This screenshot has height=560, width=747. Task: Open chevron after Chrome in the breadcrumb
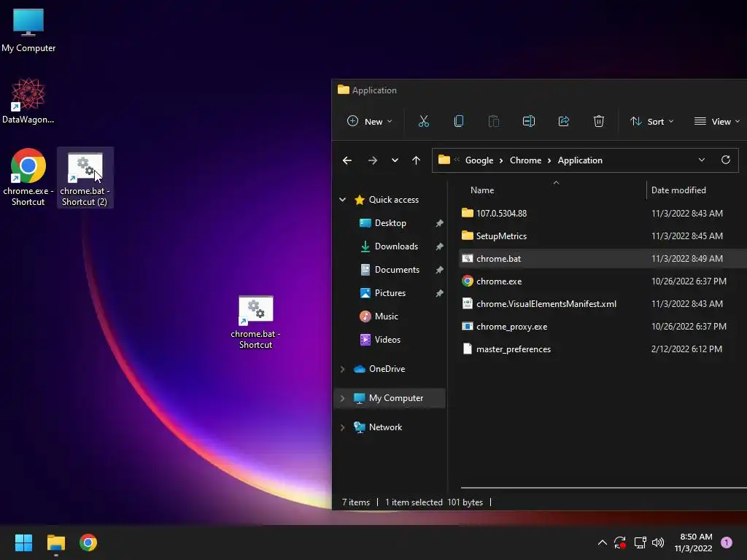click(x=549, y=160)
